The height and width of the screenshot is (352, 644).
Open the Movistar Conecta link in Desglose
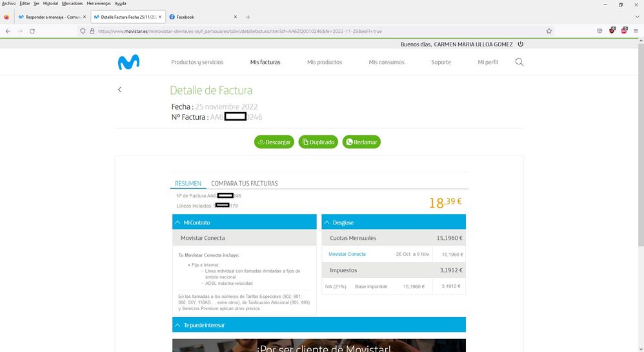pos(347,255)
